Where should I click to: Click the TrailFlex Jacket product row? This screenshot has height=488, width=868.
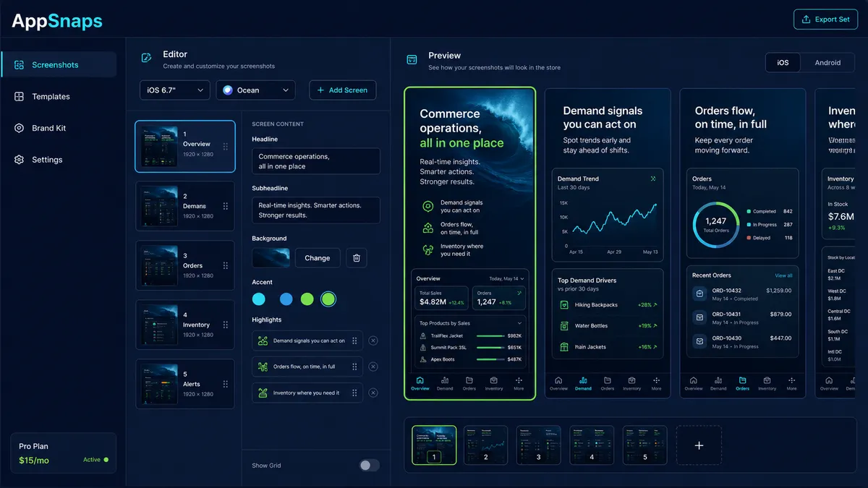(x=470, y=336)
